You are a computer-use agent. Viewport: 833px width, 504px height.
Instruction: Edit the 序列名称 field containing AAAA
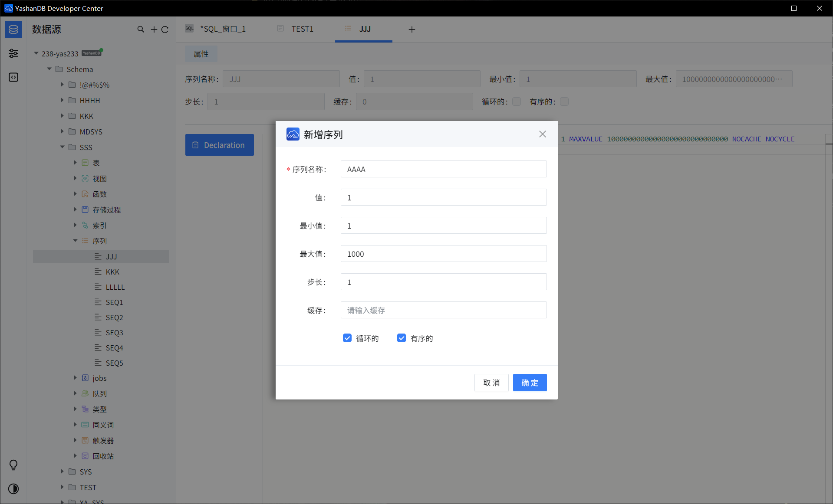coord(444,169)
